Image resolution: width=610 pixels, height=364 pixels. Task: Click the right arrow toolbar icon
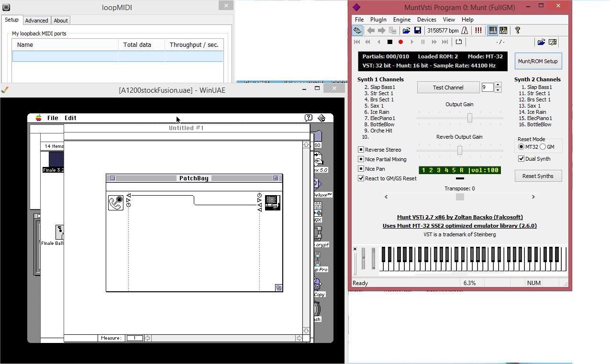click(381, 30)
